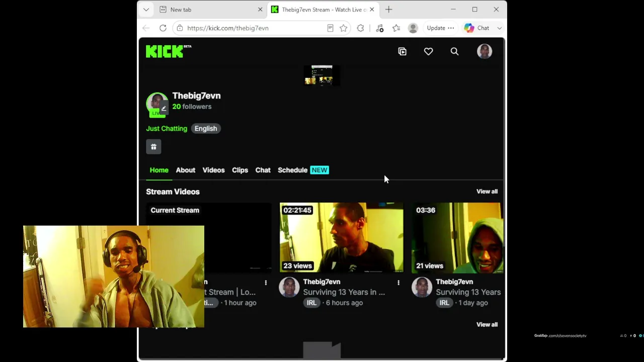Open the favorites list icon
The image size is (644, 362).
click(x=396, y=28)
